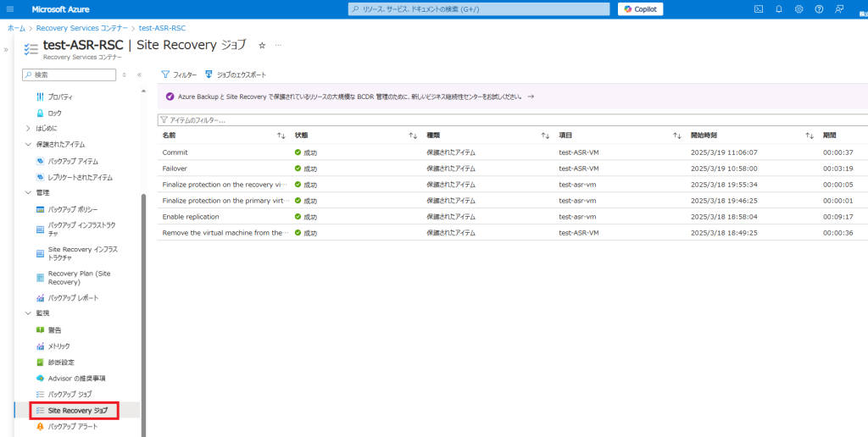868x437 pixels.
Task: Click the Copilot button
Action: tap(640, 9)
